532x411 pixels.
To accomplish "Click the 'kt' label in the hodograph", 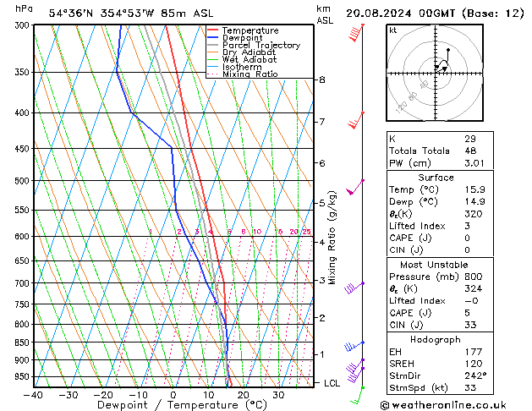I will point(392,30).
